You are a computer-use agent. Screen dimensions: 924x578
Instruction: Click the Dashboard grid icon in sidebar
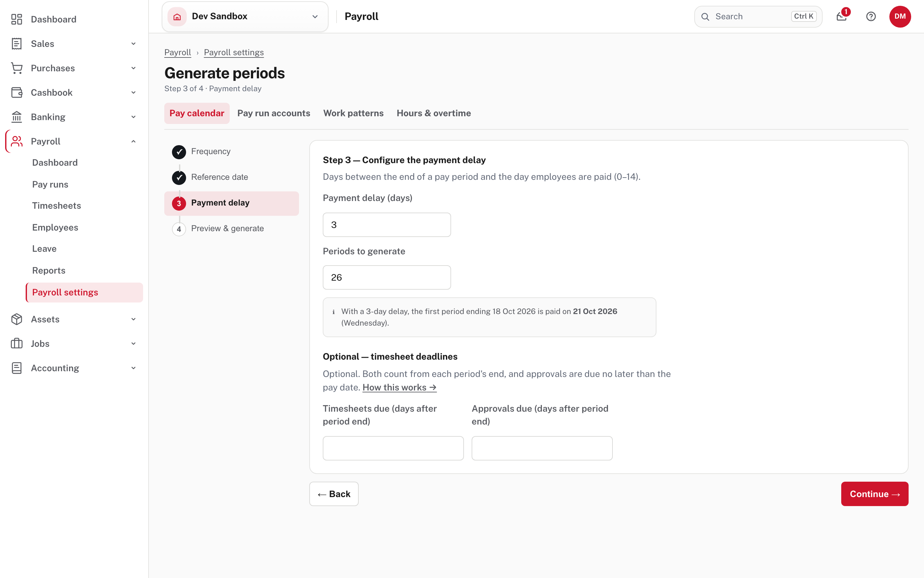16,19
